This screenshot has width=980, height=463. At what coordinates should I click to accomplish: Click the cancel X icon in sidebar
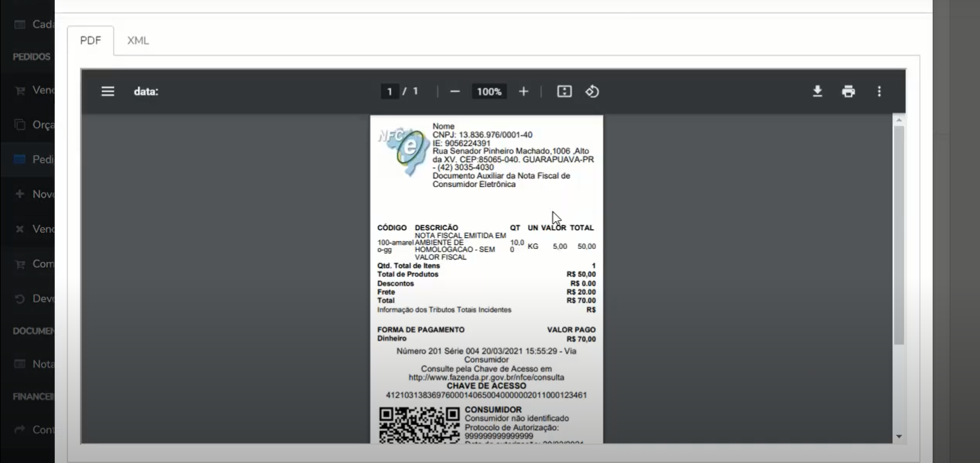point(19,229)
